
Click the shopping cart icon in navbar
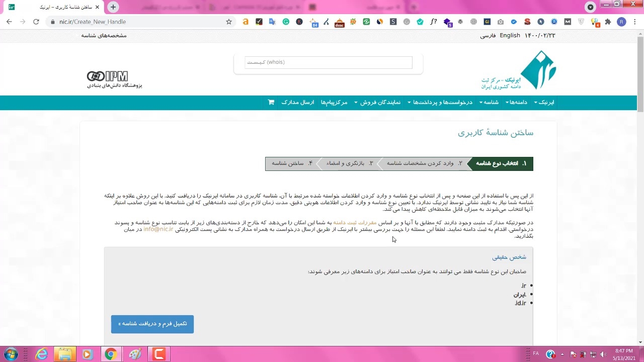[271, 103]
